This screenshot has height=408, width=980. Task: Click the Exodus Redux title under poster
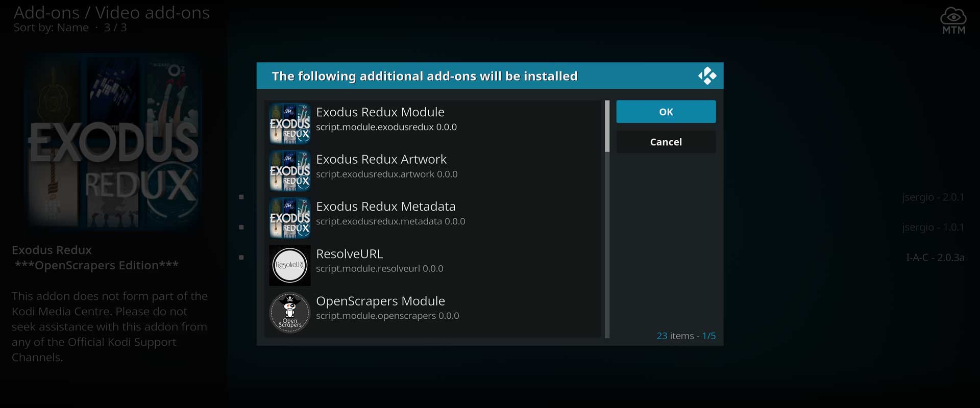52,250
